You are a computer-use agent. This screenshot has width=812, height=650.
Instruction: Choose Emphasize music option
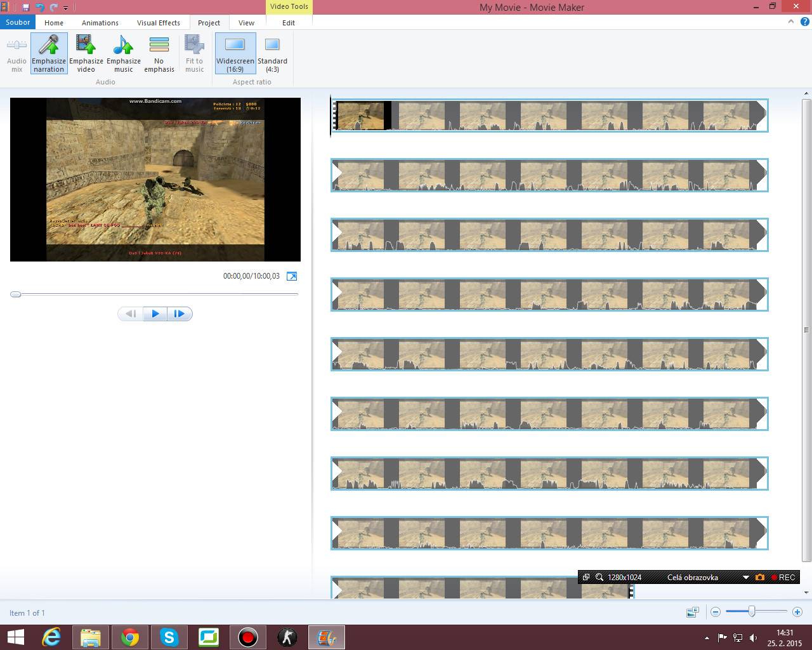(124, 53)
